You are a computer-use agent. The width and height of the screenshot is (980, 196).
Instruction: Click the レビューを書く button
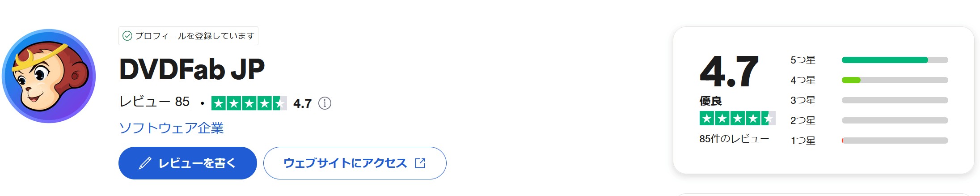[188, 163]
